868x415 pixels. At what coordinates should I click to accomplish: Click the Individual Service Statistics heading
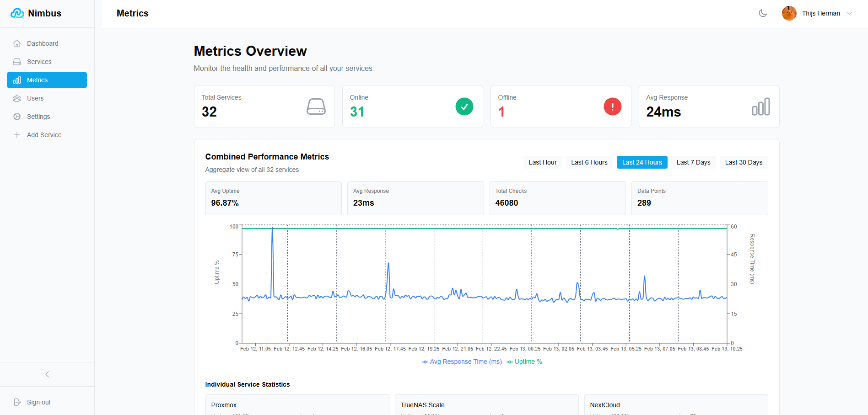(x=248, y=384)
